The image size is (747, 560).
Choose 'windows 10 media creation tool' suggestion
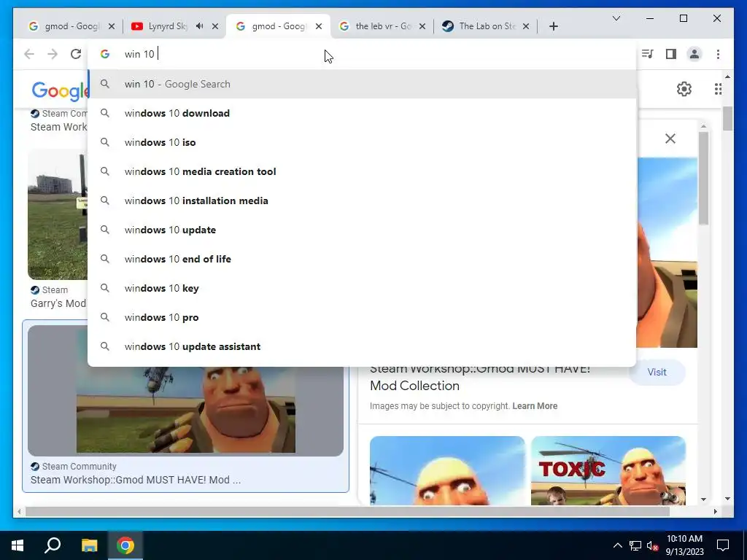pyautogui.click(x=362, y=171)
